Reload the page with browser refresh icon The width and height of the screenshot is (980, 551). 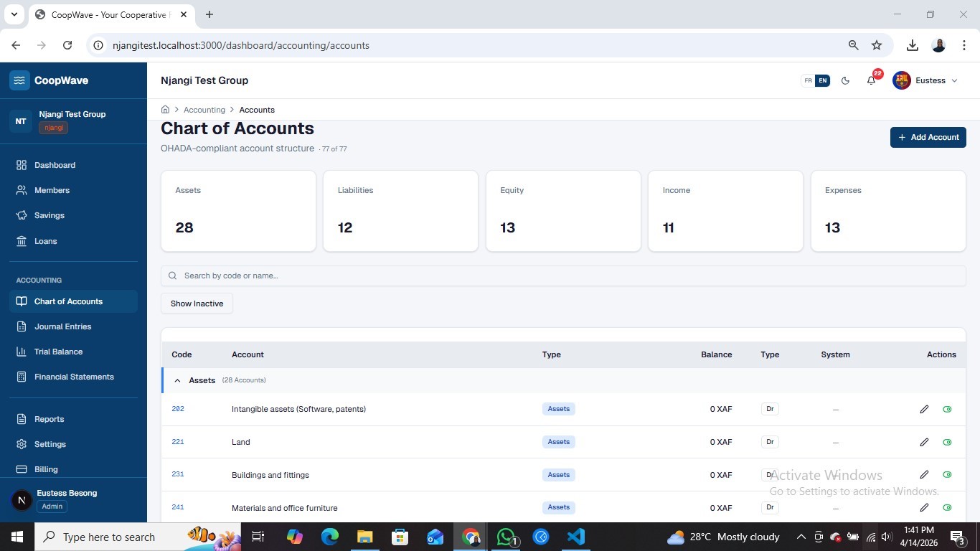coord(67,45)
